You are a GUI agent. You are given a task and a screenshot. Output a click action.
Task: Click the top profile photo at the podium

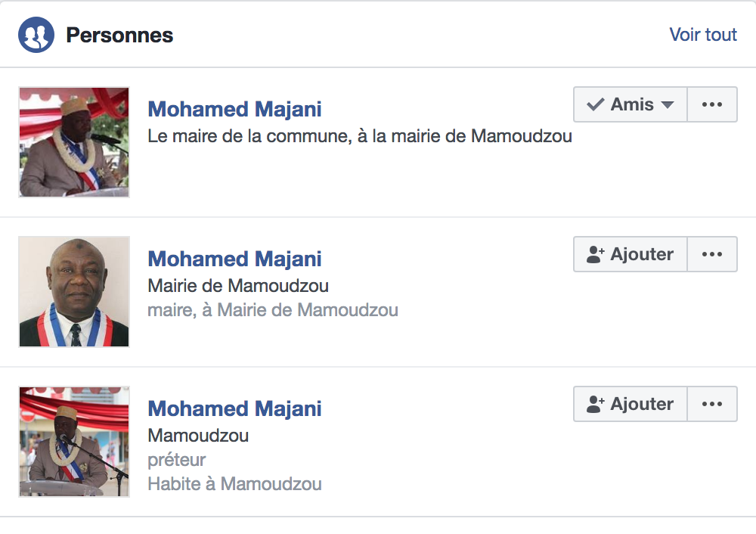(x=73, y=141)
